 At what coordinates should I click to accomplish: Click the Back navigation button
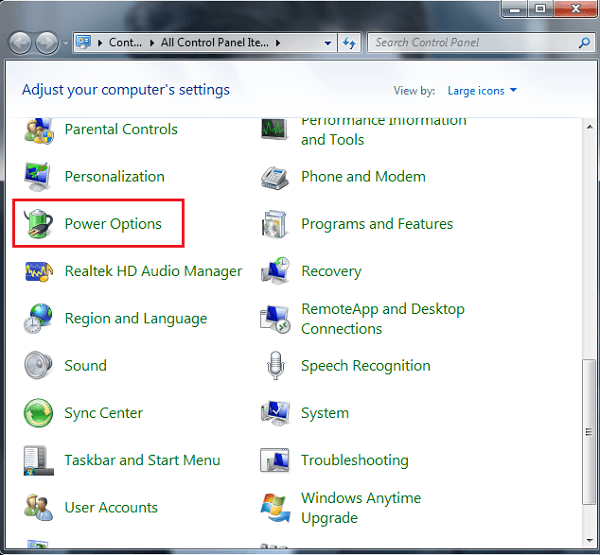point(20,44)
